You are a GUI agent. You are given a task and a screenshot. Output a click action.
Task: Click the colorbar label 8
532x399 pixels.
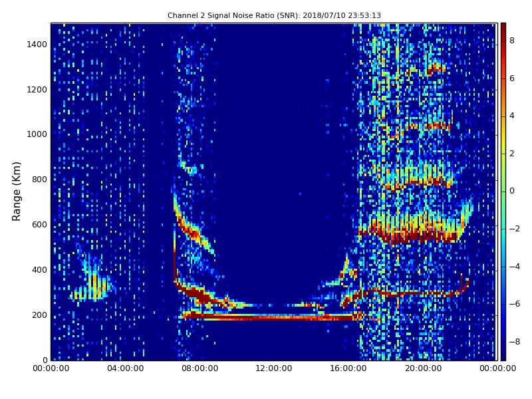point(512,41)
